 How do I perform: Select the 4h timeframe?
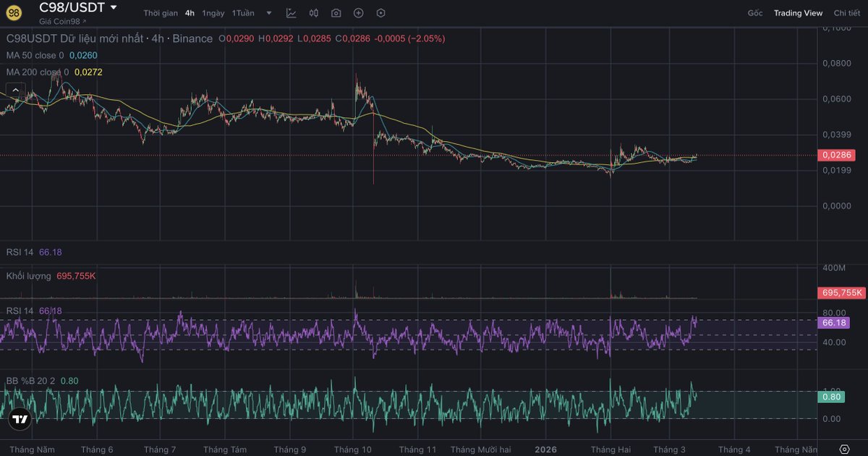click(x=190, y=13)
